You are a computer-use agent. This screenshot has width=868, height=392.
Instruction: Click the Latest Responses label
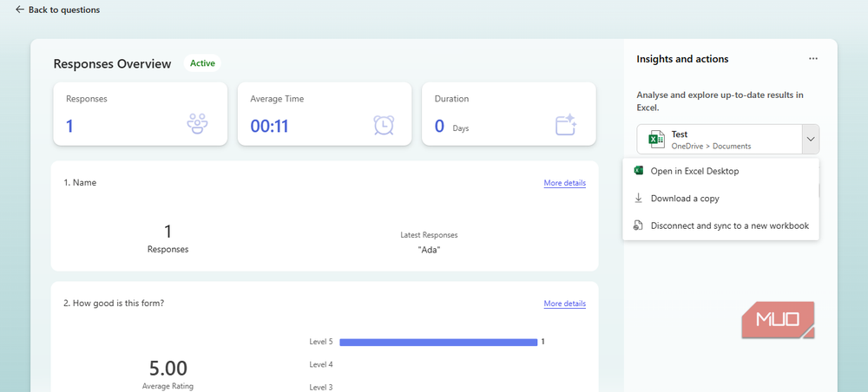coord(429,235)
